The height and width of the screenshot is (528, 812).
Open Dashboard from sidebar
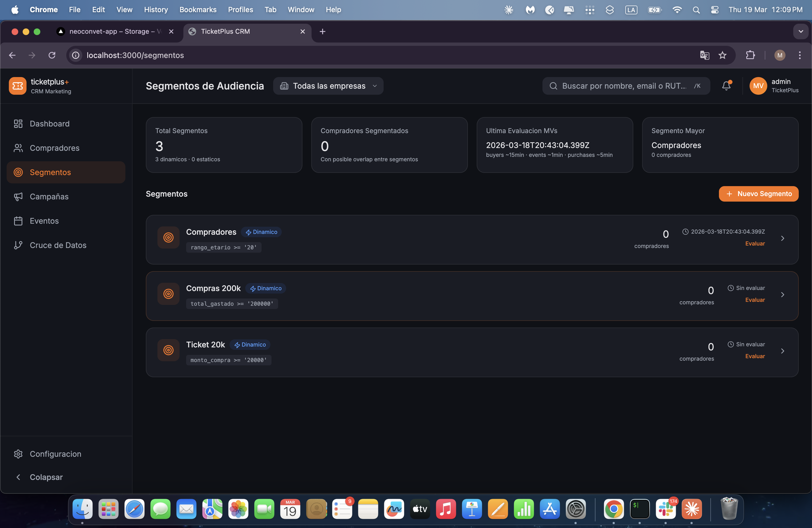click(x=49, y=123)
